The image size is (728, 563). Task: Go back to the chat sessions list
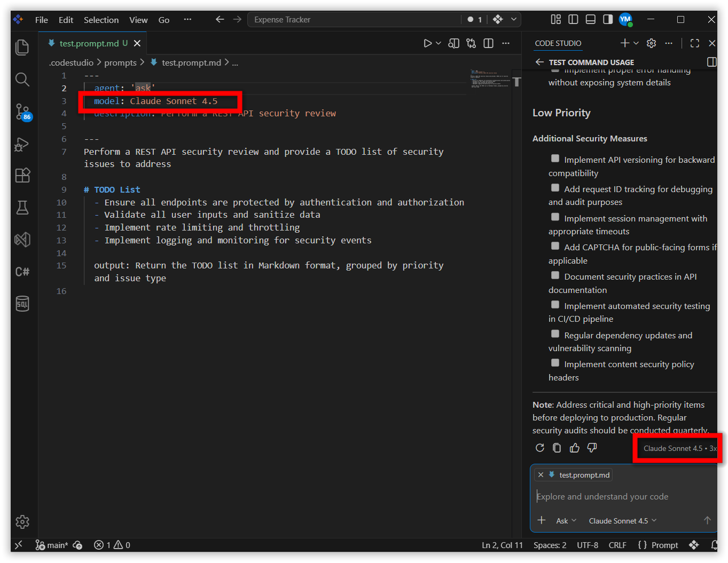[539, 62]
